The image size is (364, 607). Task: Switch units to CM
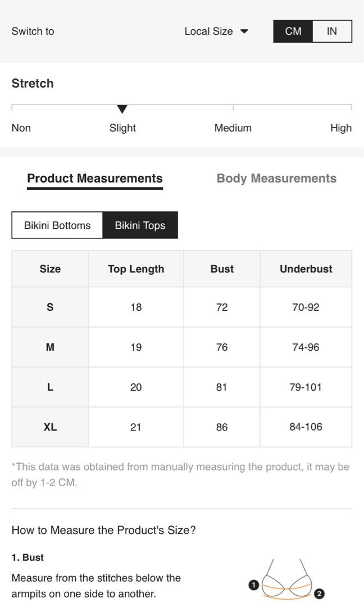293,31
